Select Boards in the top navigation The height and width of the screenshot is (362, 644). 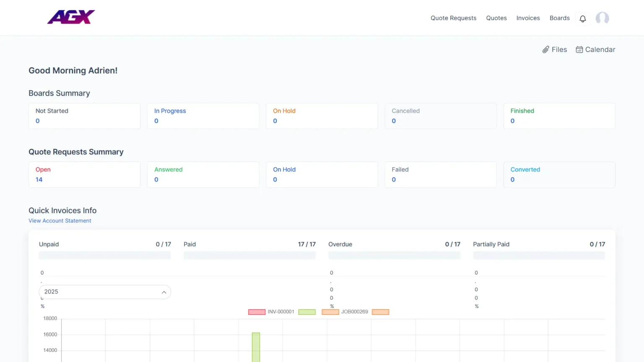point(559,18)
